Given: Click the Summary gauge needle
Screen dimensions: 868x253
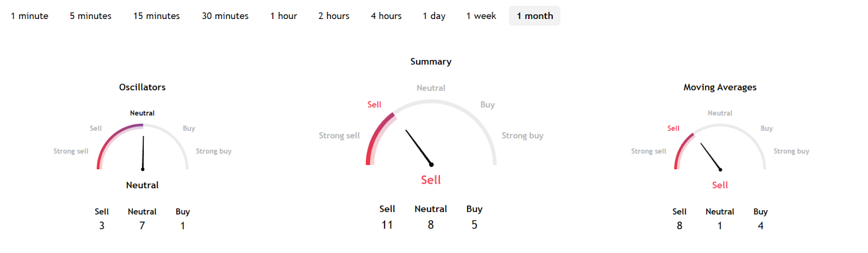Looking at the screenshot, I should click(418, 147).
